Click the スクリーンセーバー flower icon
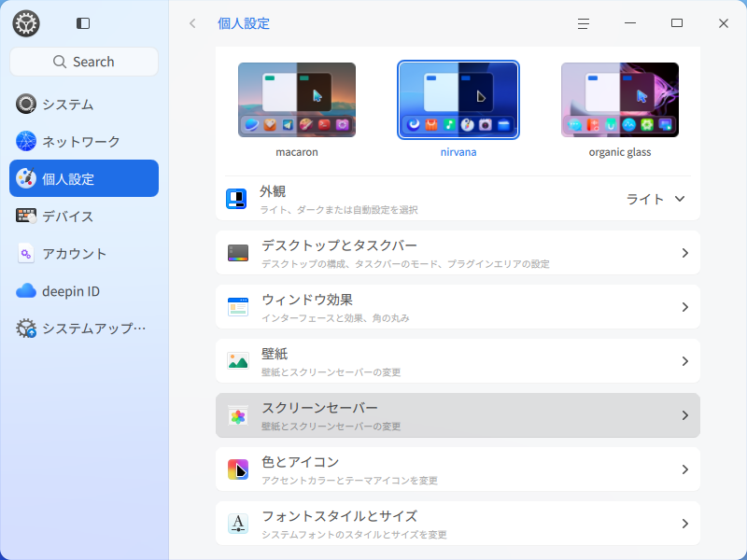The height and width of the screenshot is (560, 747). [238, 415]
